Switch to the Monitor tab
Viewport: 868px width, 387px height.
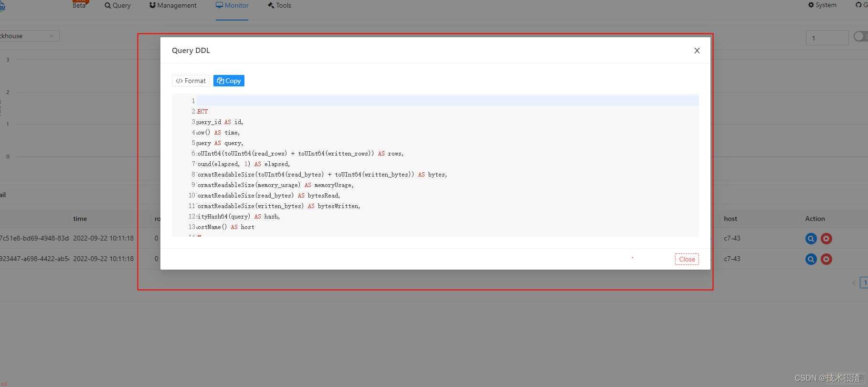(232, 5)
